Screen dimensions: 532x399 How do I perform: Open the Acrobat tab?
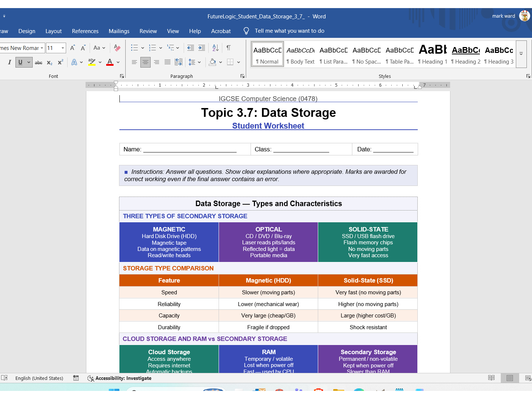221,31
